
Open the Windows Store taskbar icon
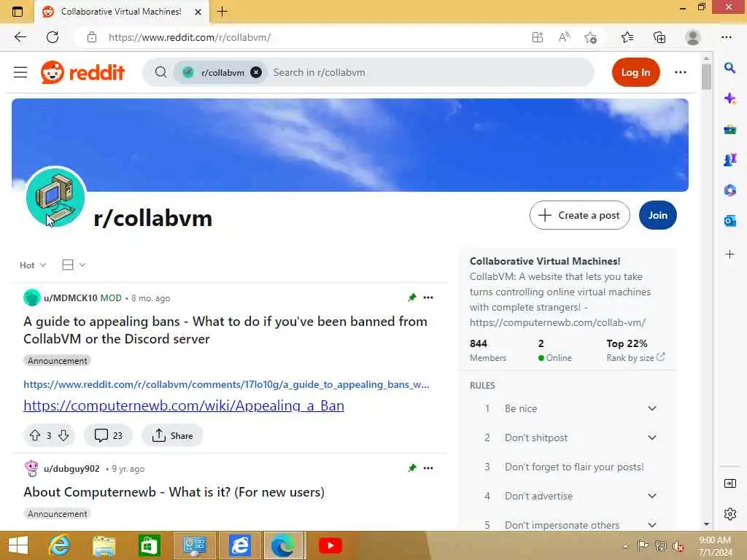pyautogui.click(x=149, y=545)
